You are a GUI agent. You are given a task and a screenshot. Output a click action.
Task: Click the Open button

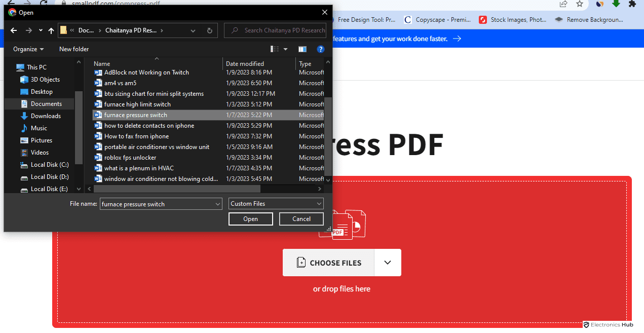pyautogui.click(x=251, y=219)
